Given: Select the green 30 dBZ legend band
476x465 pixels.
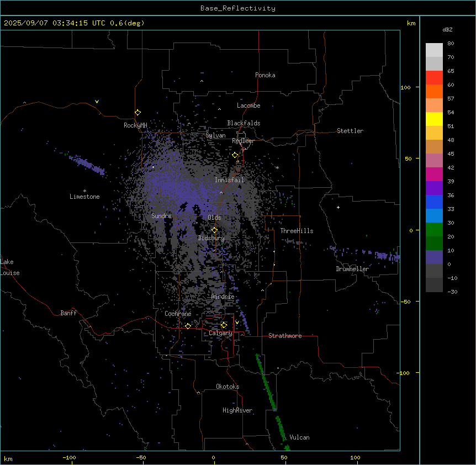Looking at the screenshot, I should click(434, 230).
